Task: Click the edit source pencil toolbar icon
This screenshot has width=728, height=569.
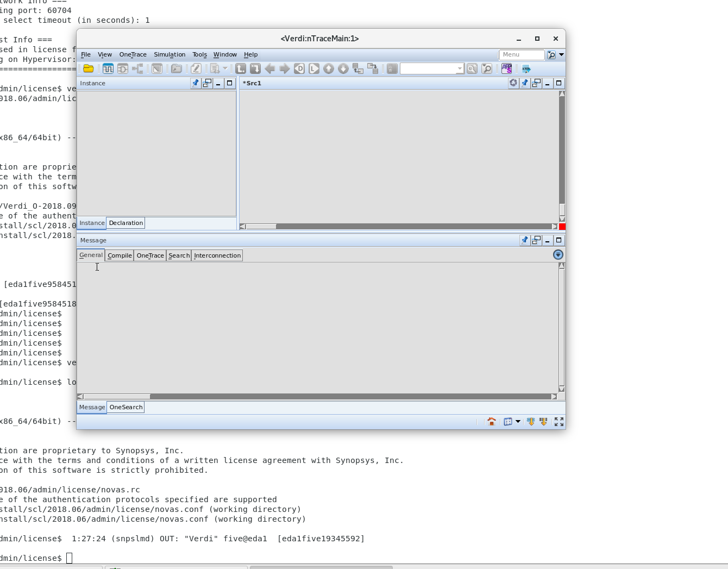Action: click(196, 68)
